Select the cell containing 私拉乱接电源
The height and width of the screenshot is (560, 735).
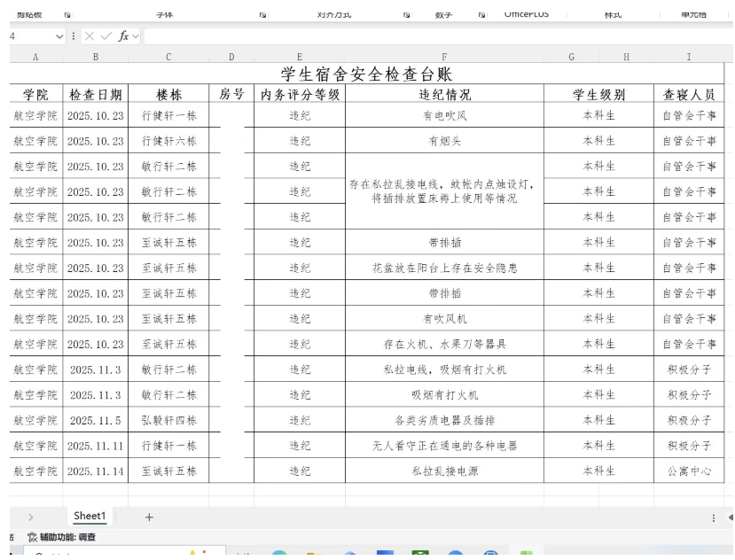(x=444, y=471)
